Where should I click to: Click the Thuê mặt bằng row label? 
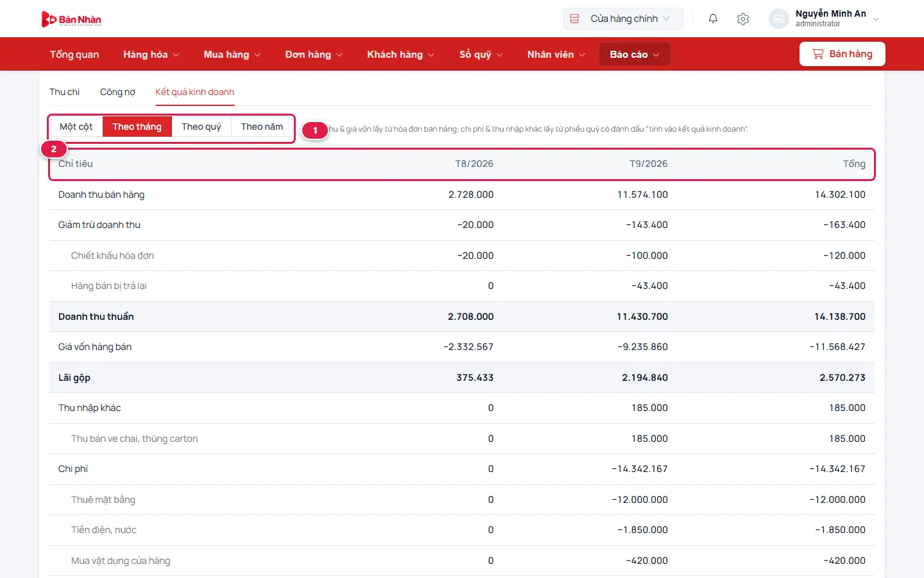[x=103, y=500]
